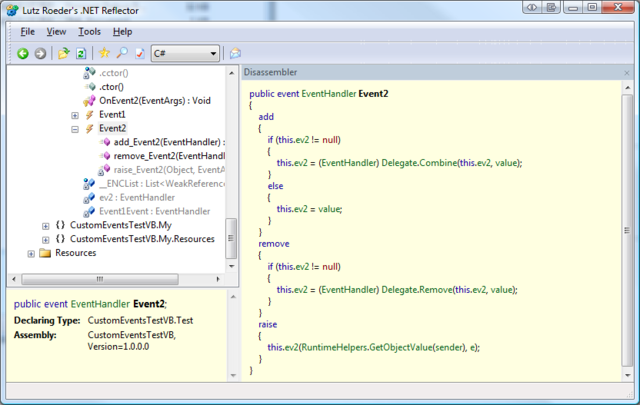
Task: Click the icon beside add_Event2
Action: click(105, 142)
